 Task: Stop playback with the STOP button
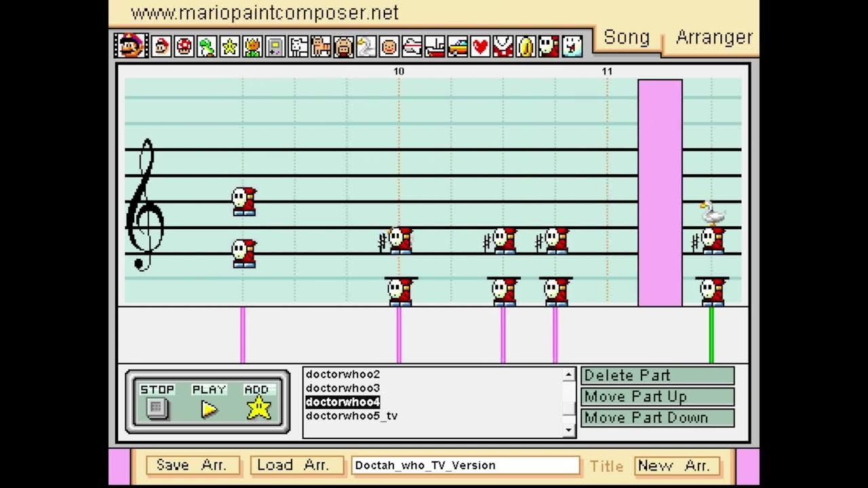click(157, 407)
